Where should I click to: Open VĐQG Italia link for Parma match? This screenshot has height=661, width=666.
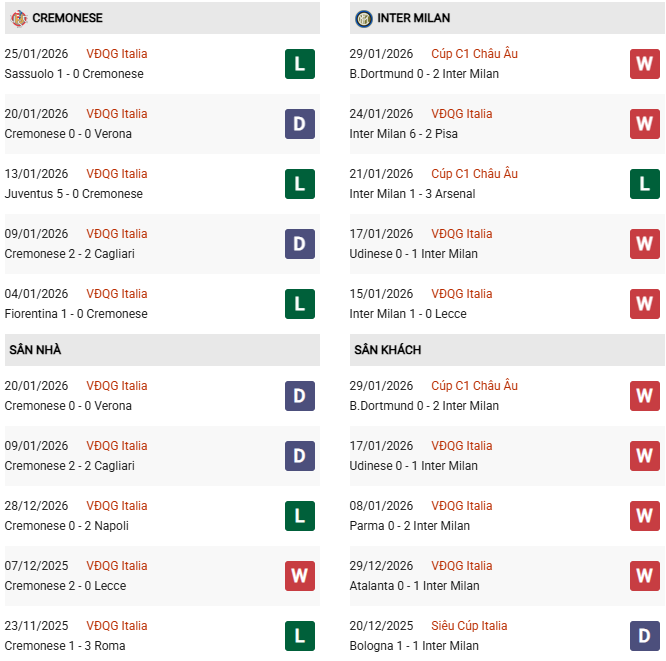click(x=461, y=506)
